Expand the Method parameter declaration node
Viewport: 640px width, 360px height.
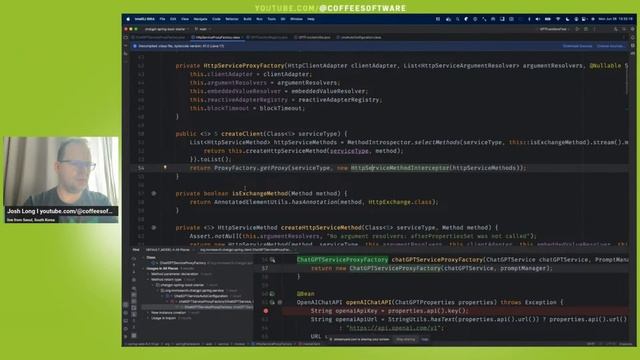[x=148, y=274]
